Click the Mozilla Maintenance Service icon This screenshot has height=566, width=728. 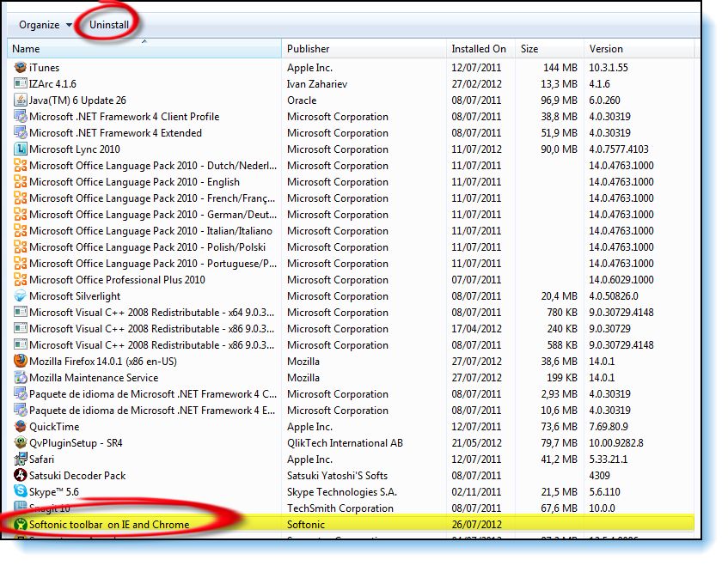(x=21, y=378)
